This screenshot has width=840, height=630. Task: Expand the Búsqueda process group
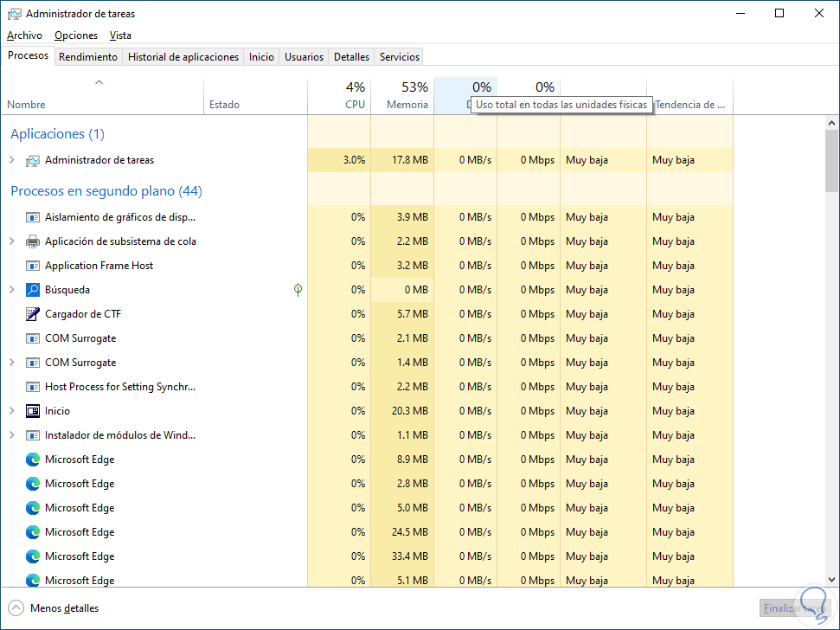(12, 289)
